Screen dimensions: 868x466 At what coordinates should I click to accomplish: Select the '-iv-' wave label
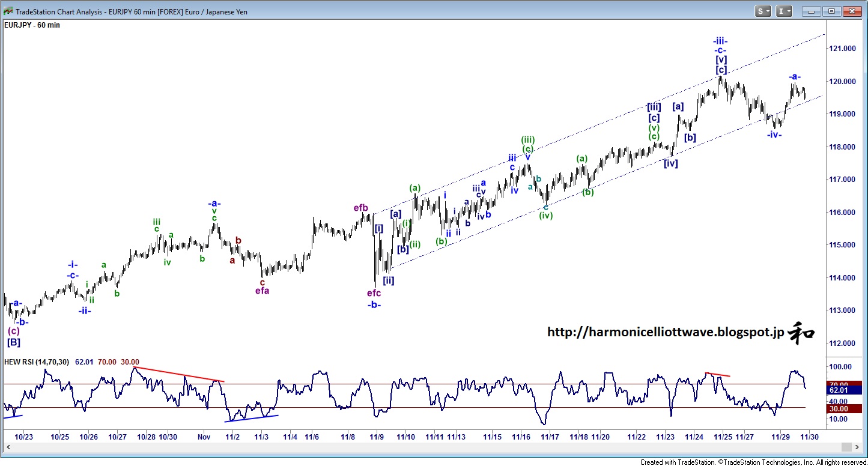[x=774, y=135]
